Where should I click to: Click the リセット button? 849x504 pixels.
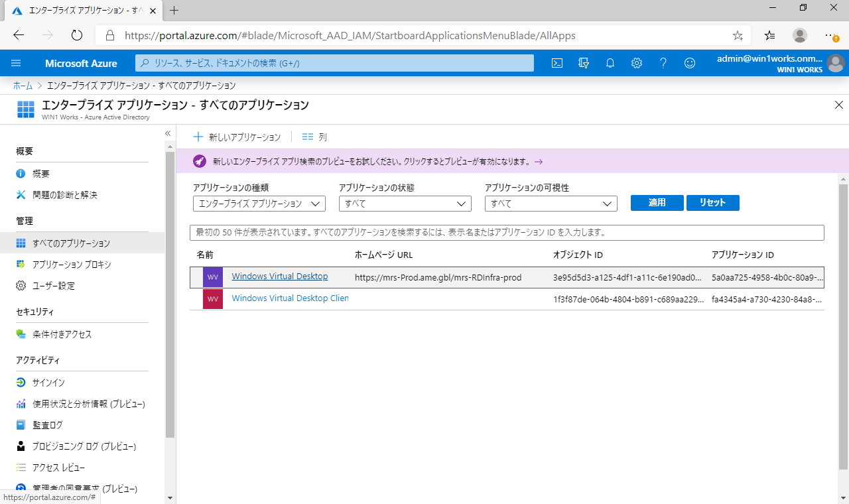pos(713,203)
